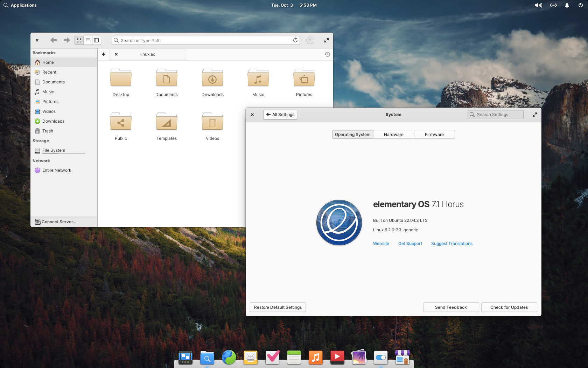The width and height of the screenshot is (588, 368).
Task: Select the Pictures folder icon
Action: [304, 78]
